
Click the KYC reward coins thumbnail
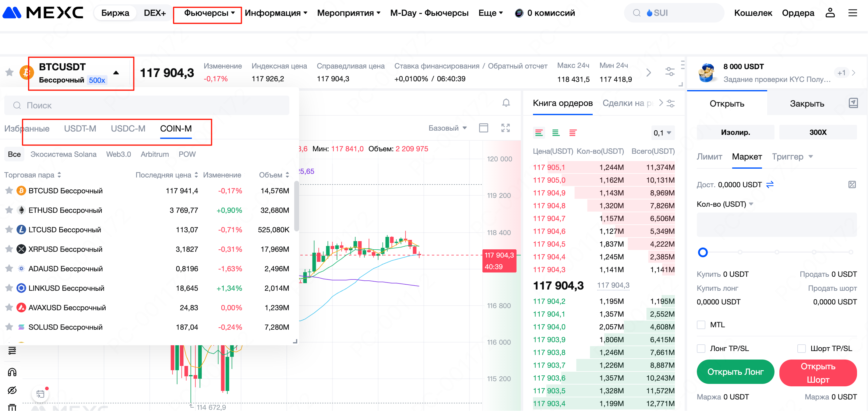point(706,72)
